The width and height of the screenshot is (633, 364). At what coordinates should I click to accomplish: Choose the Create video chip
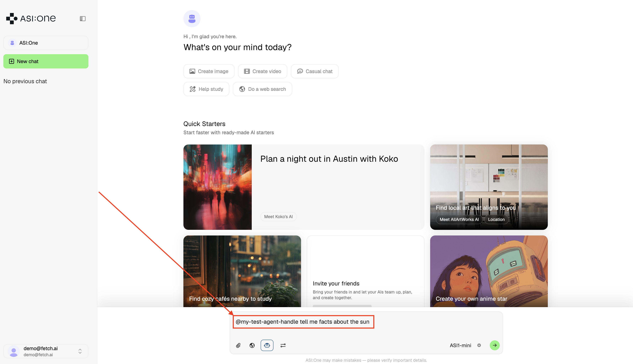click(x=262, y=71)
